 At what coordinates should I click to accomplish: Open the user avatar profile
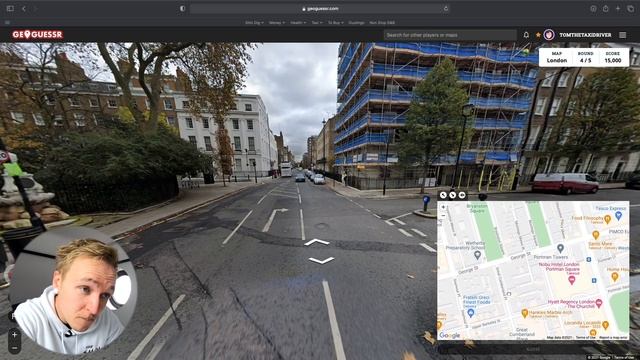pyautogui.click(x=549, y=35)
